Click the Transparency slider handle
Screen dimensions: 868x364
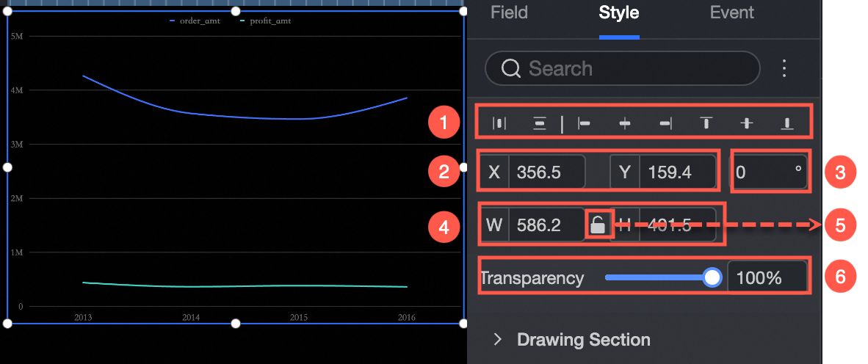712,277
